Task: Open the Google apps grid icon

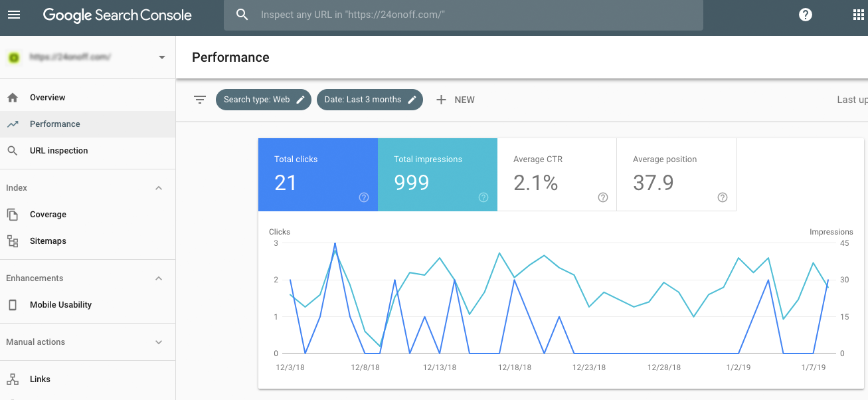Action: click(x=858, y=15)
